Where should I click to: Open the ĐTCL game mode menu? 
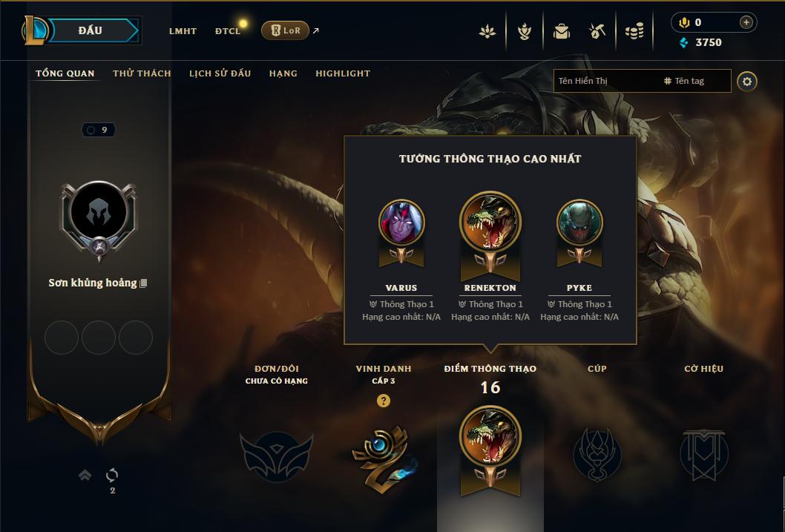(228, 31)
